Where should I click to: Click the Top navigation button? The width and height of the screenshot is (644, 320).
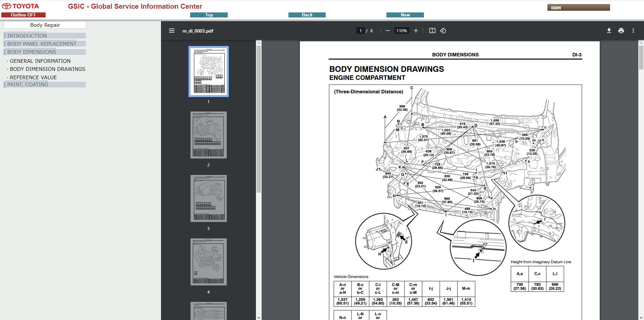(x=209, y=15)
